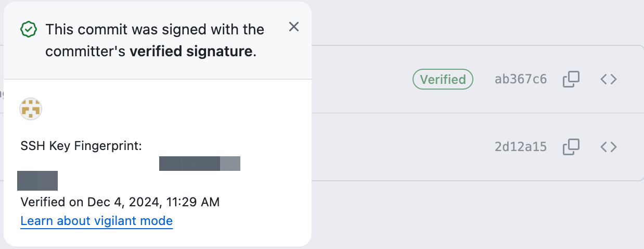
Task: Click the redacted fingerprint block after the label
Action: coord(199,164)
